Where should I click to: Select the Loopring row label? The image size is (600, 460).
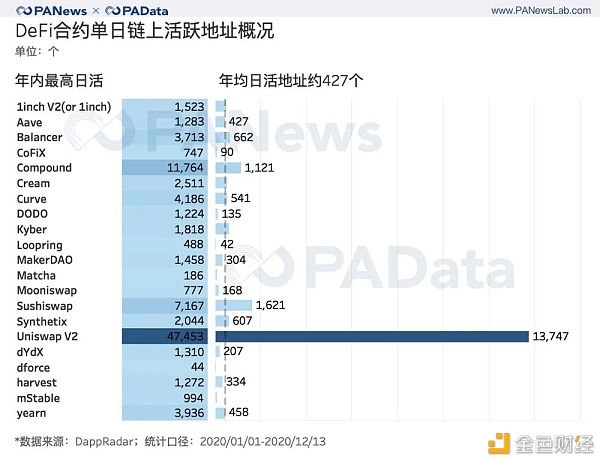(39, 245)
